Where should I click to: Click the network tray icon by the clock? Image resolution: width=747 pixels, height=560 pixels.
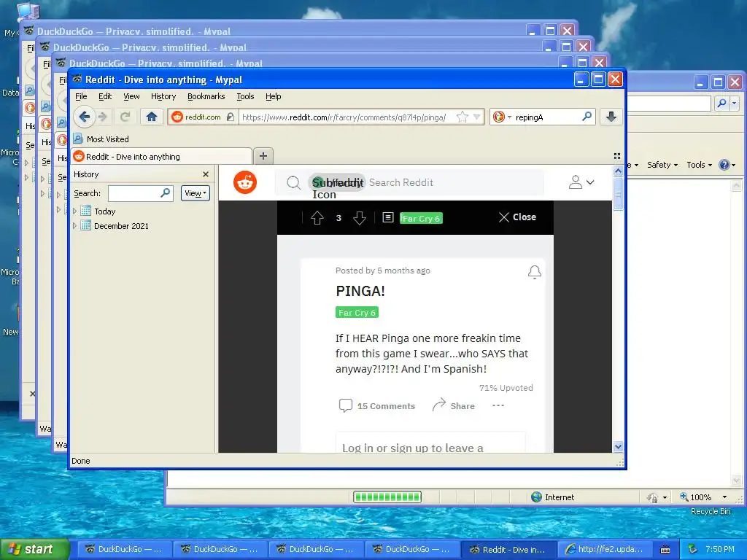(x=693, y=549)
